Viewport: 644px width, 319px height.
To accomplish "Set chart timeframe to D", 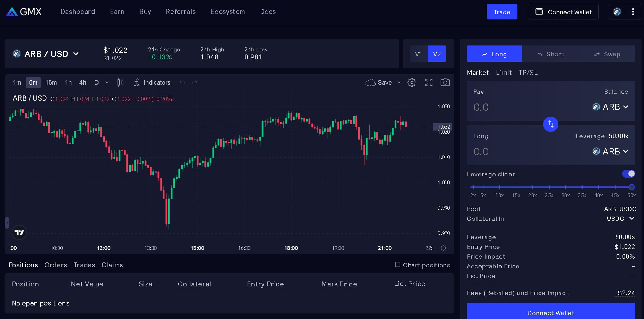I will pos(96,83).
